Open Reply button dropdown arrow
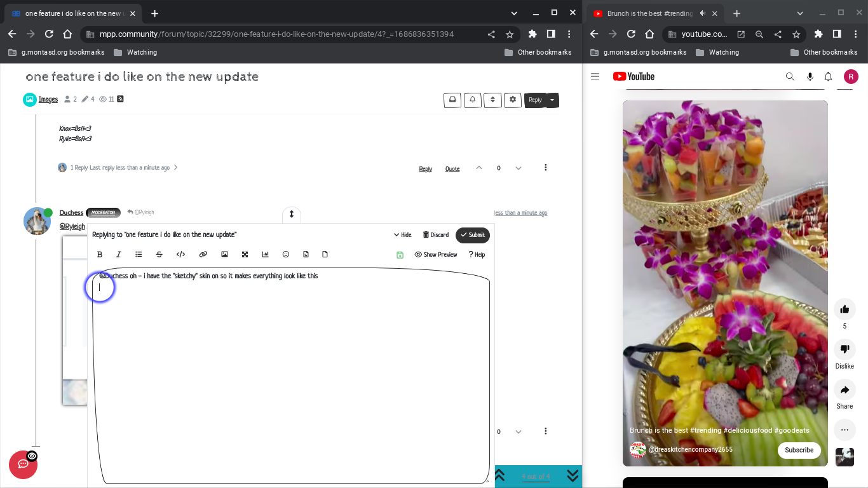 click(x=552, y=100)
